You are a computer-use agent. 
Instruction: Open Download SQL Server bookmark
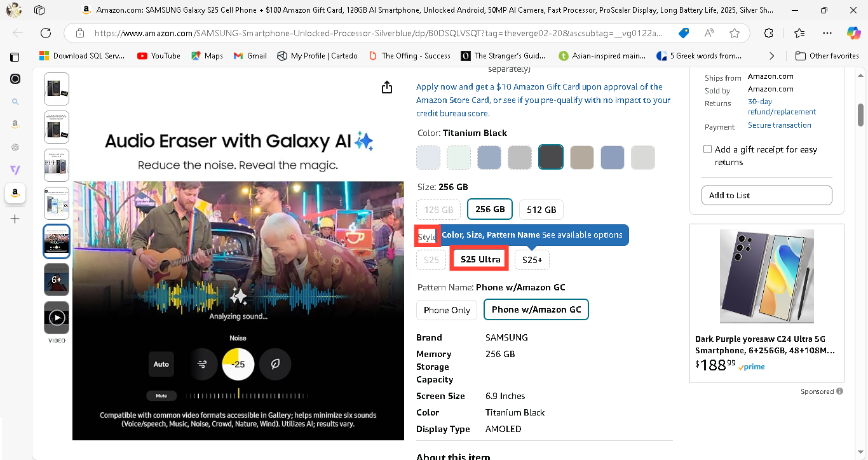tap(83, 56)
